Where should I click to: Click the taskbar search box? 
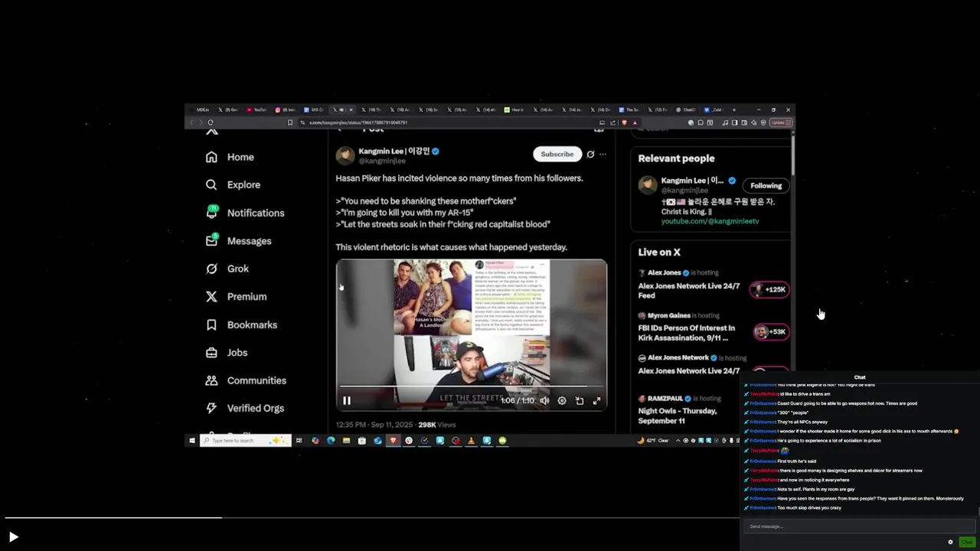[245, 441]
